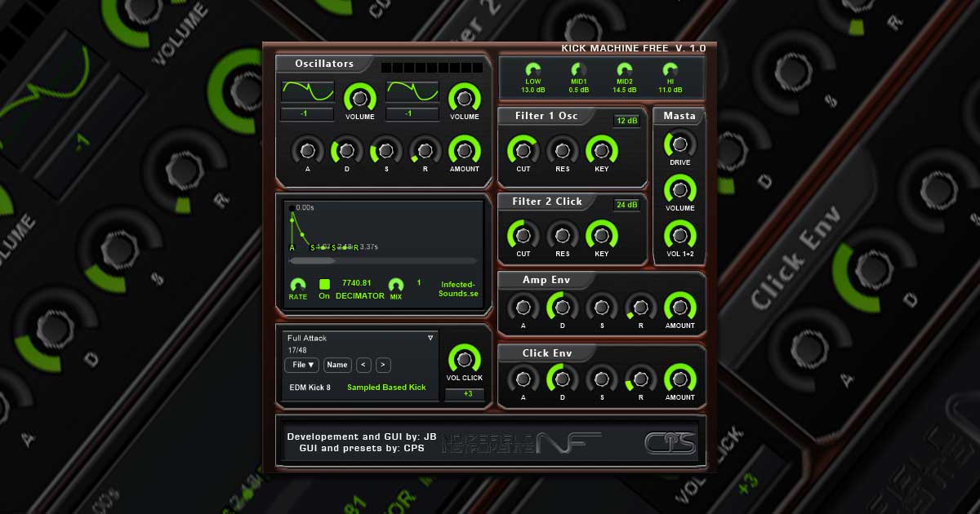980x514 pixels.
Task: Click the MID2 EQ knob
Action: coord(625,71)
